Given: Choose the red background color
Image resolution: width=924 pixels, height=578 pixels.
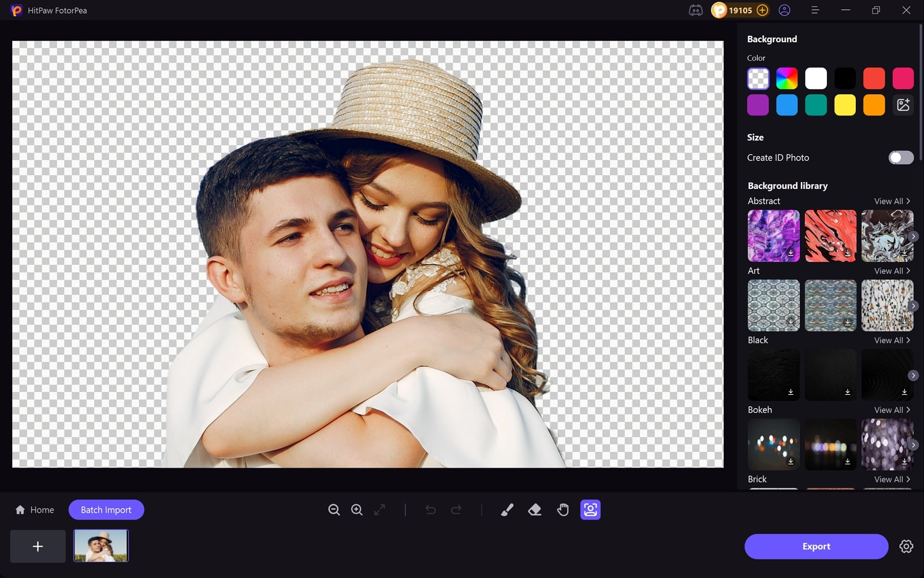Looking at the screenshot, I should pyautogui.click(x=874, y=79).
